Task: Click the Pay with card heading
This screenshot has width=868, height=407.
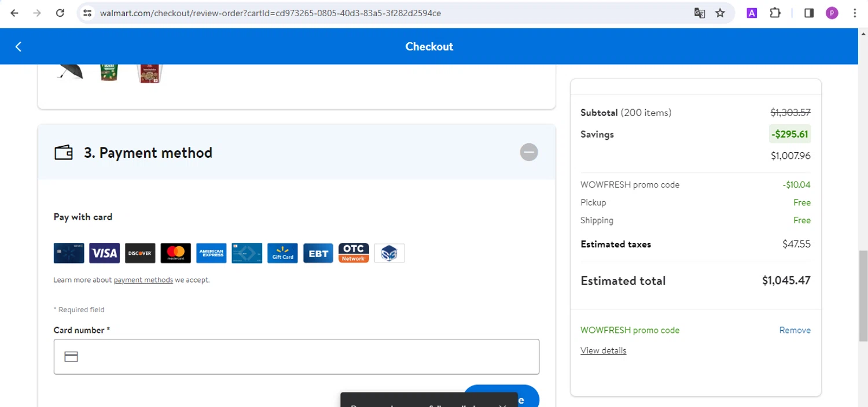Action: point(83,217)
